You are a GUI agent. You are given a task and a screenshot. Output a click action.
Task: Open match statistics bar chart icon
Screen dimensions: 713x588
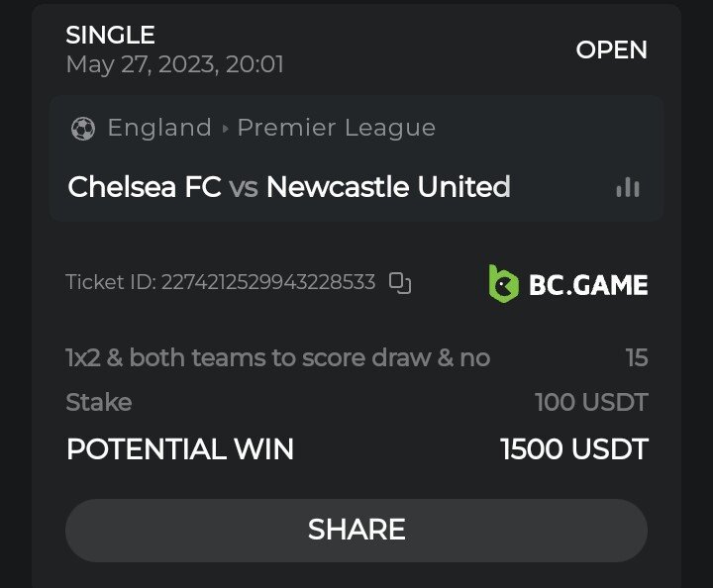pos(627,187)
